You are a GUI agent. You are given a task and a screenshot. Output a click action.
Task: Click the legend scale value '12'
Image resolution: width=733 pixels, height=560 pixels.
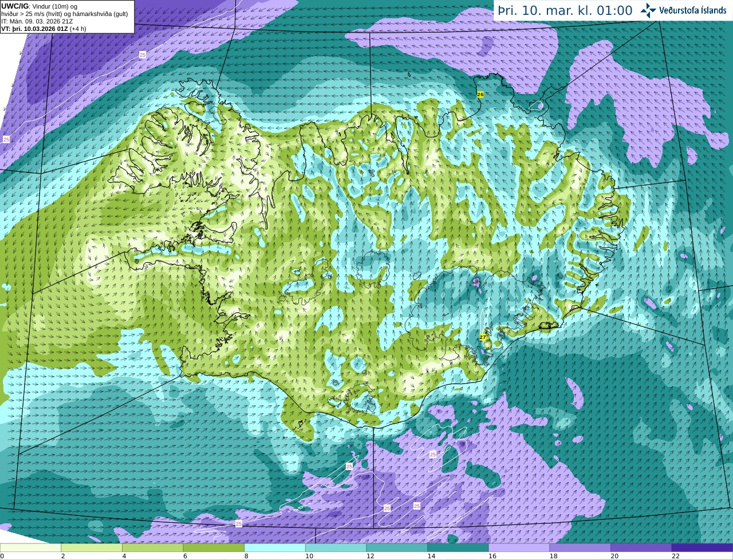tap(371, 556)
